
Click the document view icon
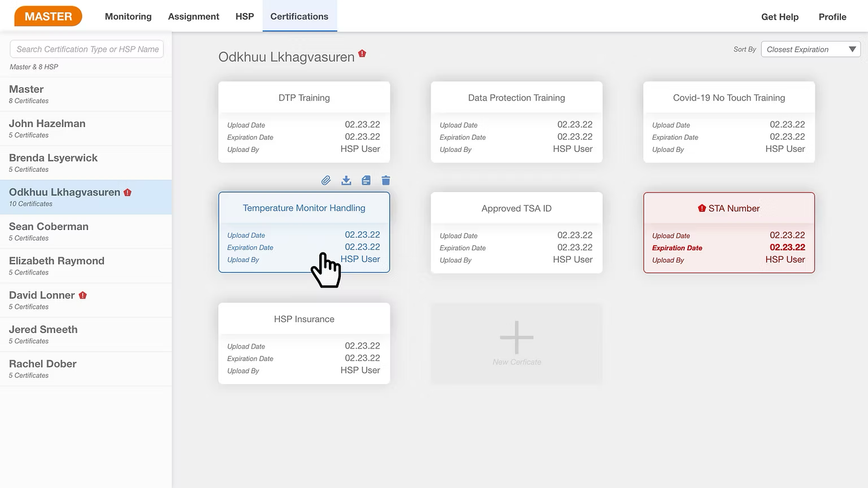(366, 181)
